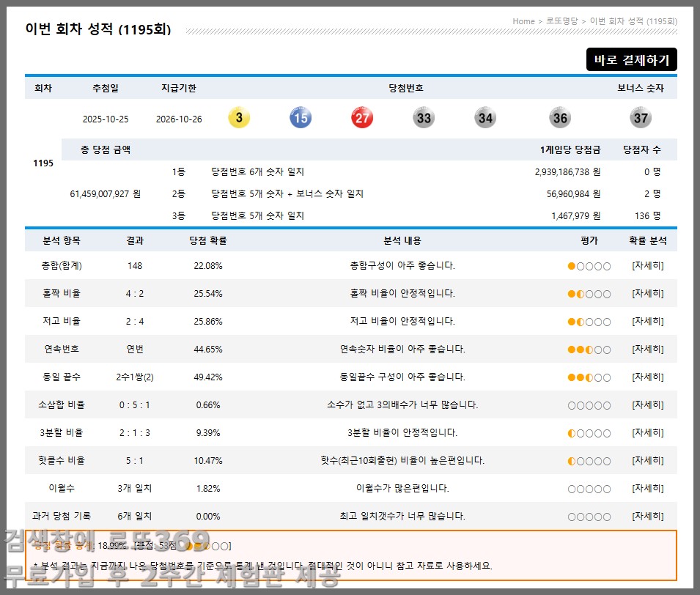This screenshot has width=700, height=595.
Task: Click the 당첨번호 column header
Action: pyautogui.click(x=406, y=88)
